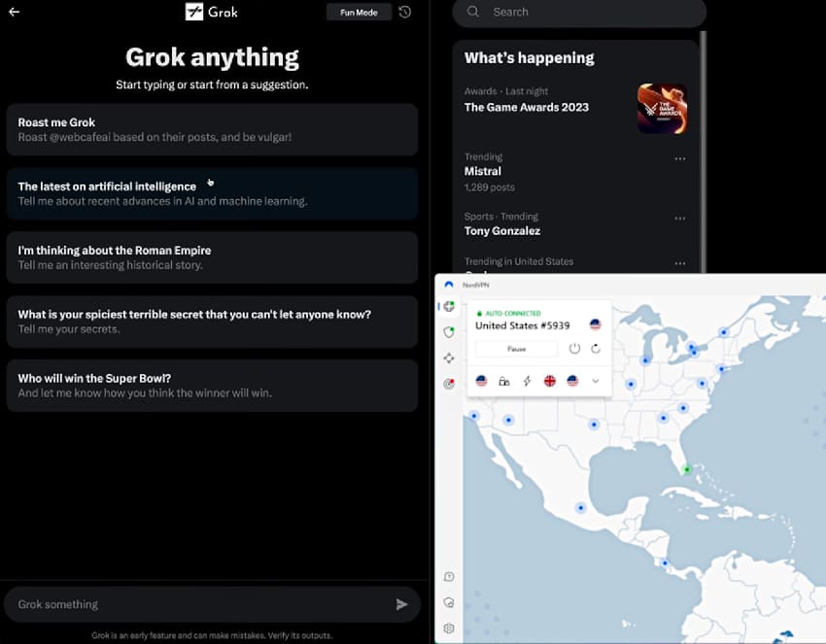
Task: Click the What's happening panel scrollbar
Action: tap(704, 152)
